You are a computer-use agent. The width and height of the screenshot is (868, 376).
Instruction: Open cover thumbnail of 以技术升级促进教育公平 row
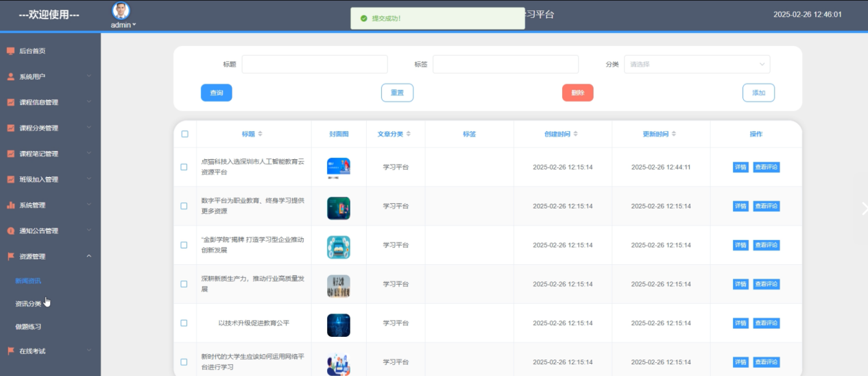(339, 325)
